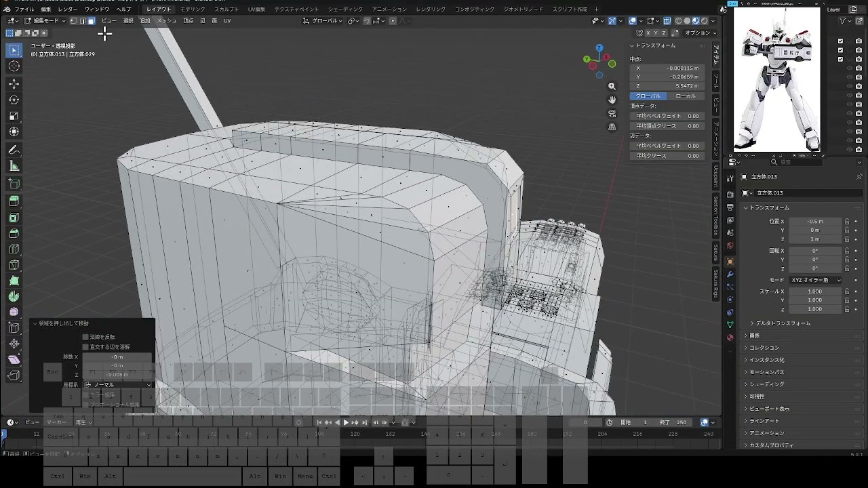868x488 pixels.
Task: Toggle X axis mirror button
Action: click(x=647, y=33)
